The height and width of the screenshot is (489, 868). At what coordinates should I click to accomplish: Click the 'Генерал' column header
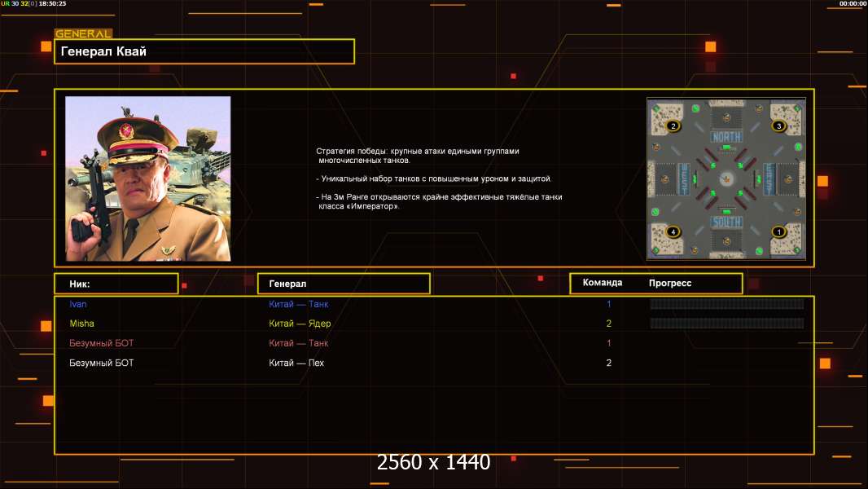tap(343, 284)
